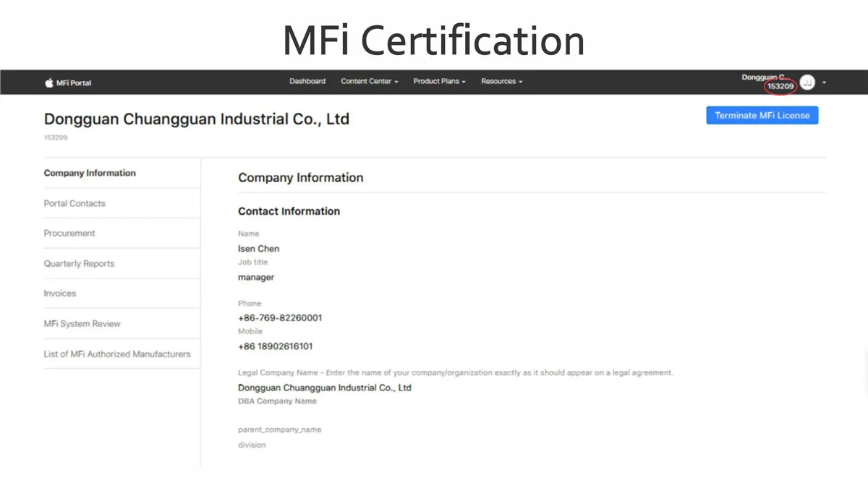This screenshot has width=868, height=499.
Task: Click the company title Dongguan Chuangguan Industrial Co., Ltd
Action: click(x=197, y=119)
